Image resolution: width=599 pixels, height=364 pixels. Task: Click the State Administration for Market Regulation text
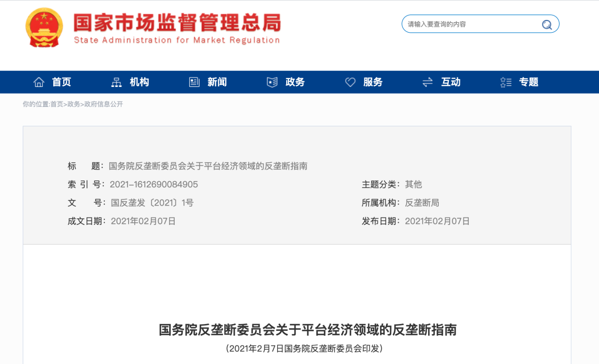point(177,40)
